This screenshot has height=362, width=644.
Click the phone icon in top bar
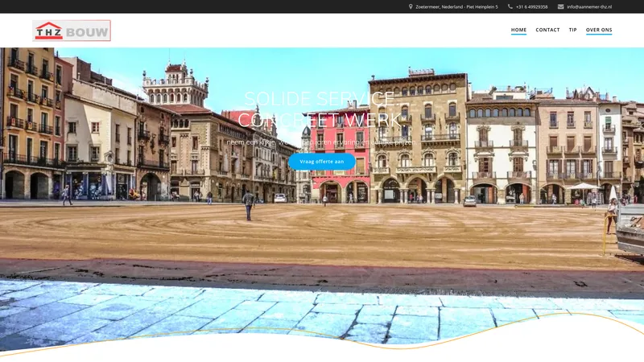click(510, 6)
